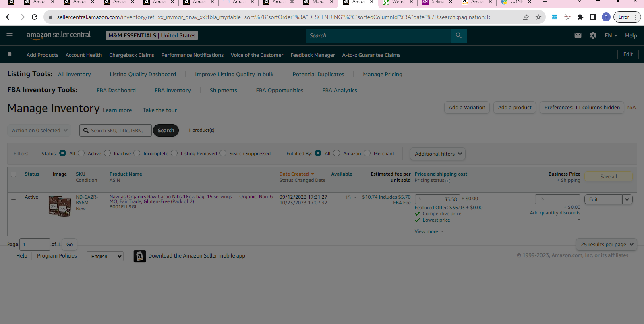Screen dimensions: 644x324
Task: Click the Add a Variation button
Action: pyautogui.click(x=467, y=107)
